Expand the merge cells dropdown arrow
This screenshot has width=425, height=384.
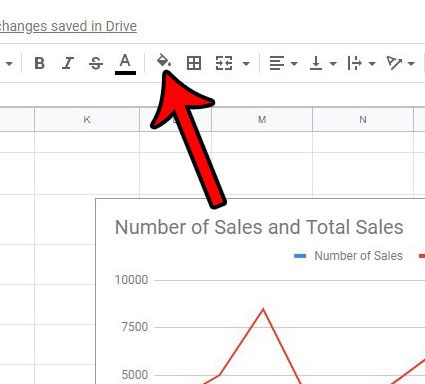click(246, 63)
